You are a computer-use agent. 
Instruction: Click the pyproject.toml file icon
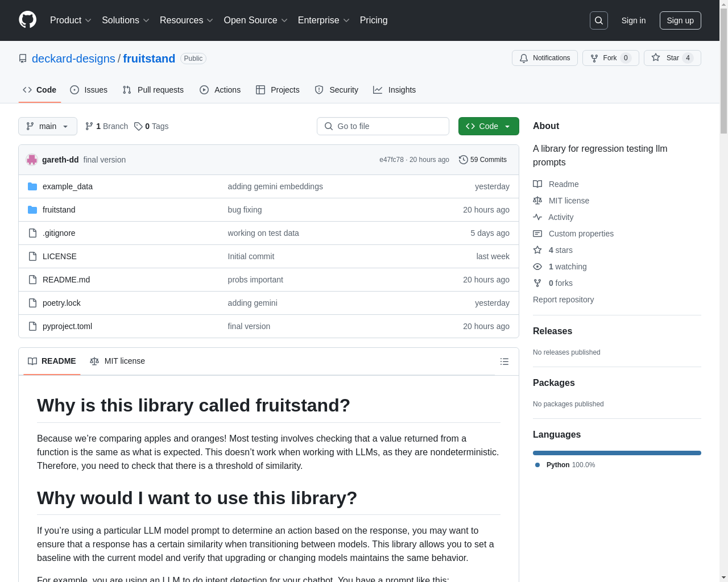(x=32, y=326)
